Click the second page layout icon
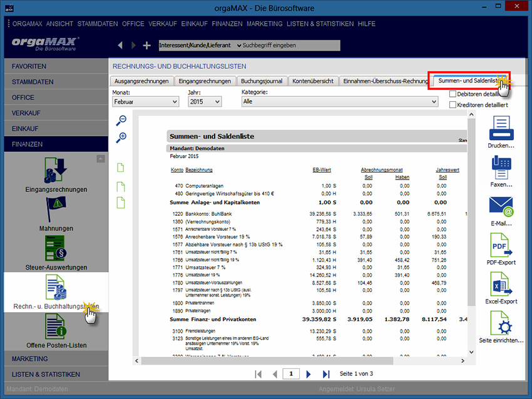This screenshot has width=532, height=399. coord(120,186)
